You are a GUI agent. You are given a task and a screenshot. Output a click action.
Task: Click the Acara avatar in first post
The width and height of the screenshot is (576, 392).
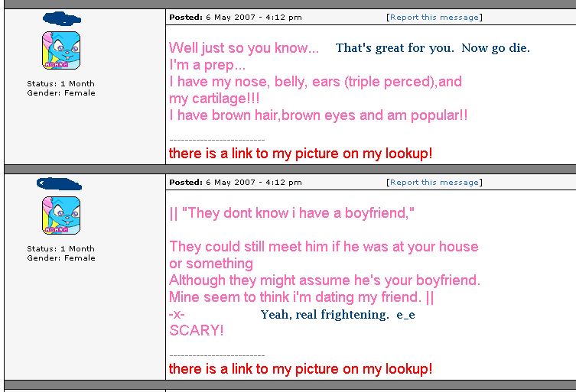click(x=61, y=50)
